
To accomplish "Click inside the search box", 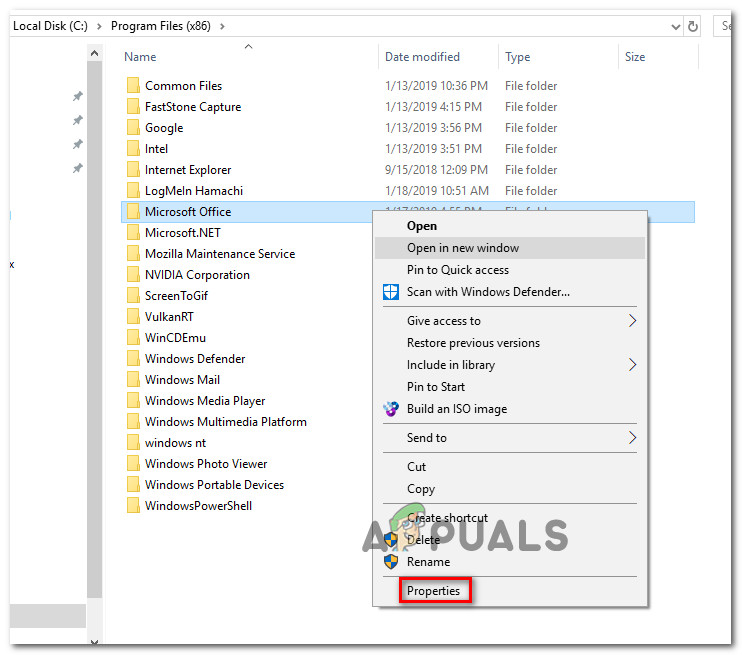I will [722, 26].
